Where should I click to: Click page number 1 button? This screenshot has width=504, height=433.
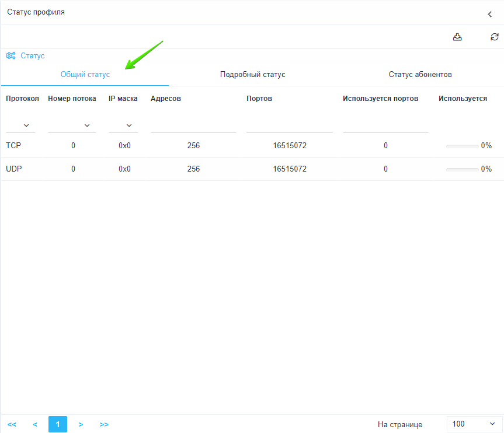[58, 424]
